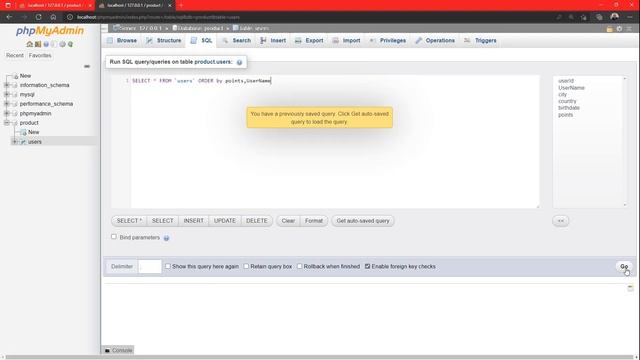This screenshot has height=360, width=640.
Task: Toggle the Bind parameters checkbox
Action: tap(114, 237)
